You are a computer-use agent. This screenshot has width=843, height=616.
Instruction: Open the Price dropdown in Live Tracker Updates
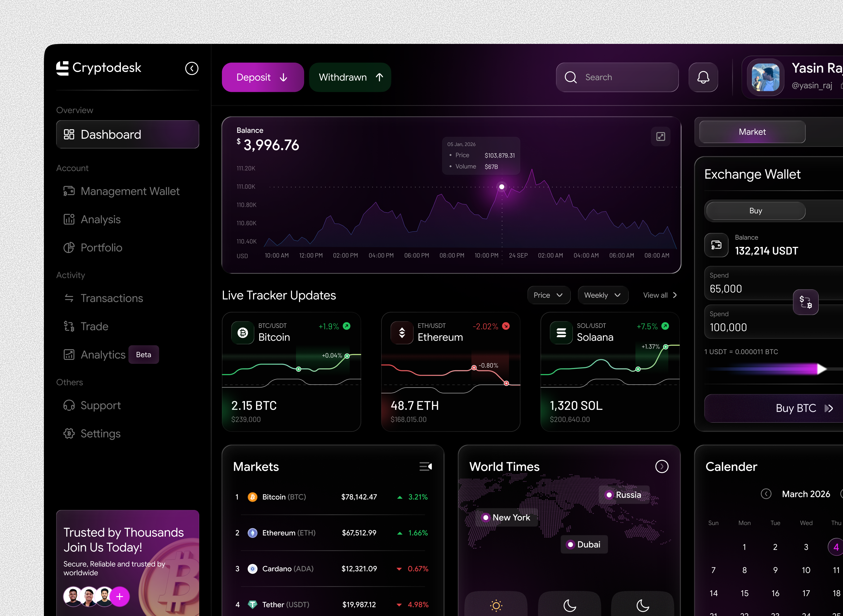click(x=549, y=295)
